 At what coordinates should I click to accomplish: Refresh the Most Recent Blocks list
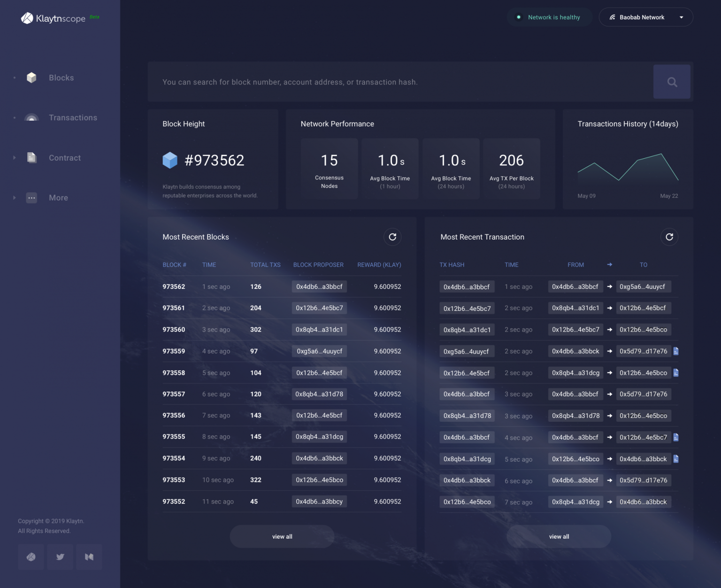coord(392,237)
